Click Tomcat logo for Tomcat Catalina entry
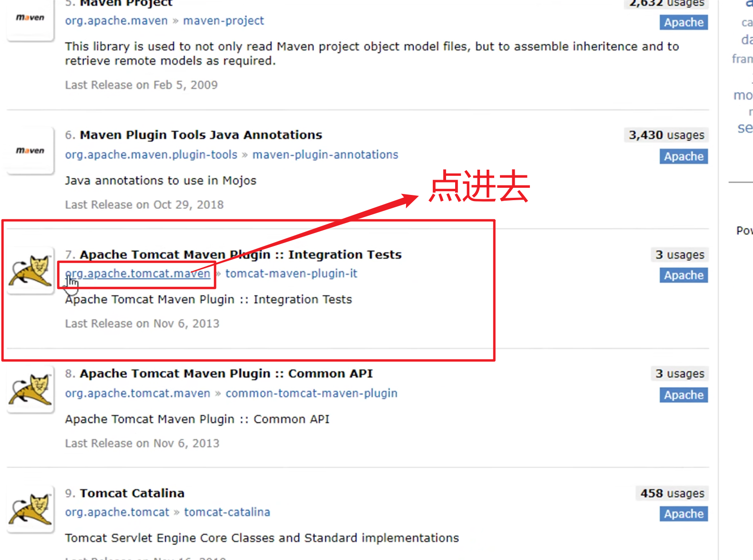The image size is (753, 560). pyautogui.click(x=31, y=509)
